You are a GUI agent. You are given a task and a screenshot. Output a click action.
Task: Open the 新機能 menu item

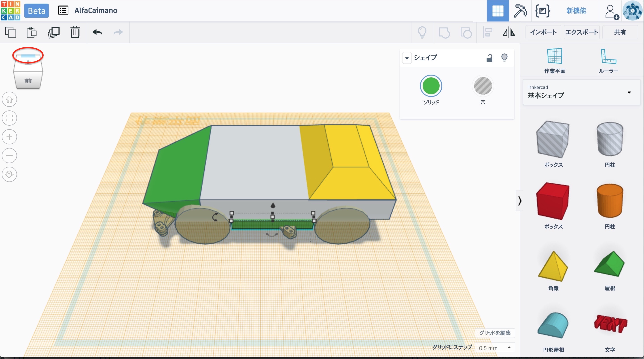(x=576, y=11)
